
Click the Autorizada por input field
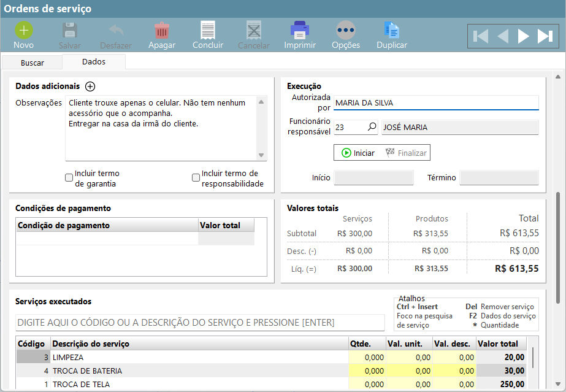(435, 102)
